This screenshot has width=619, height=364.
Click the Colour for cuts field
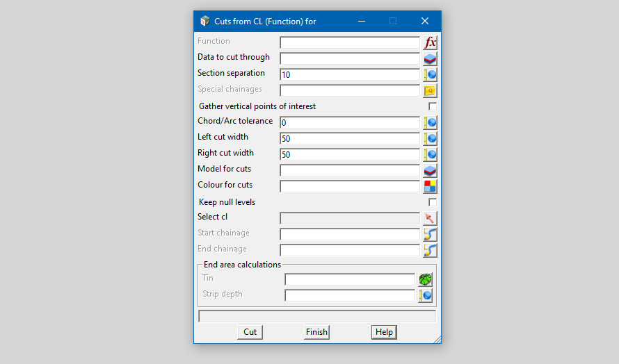[x=350, y=187]
